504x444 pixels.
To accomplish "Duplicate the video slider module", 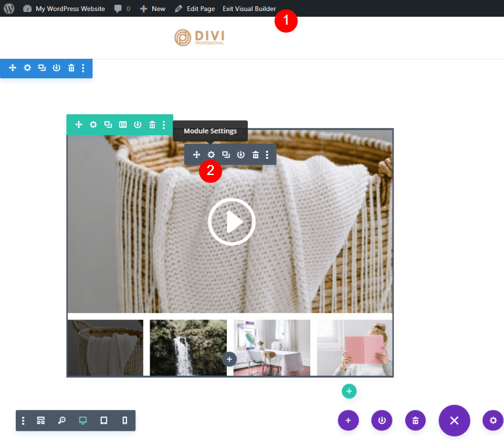I will [x=226, y=154].
